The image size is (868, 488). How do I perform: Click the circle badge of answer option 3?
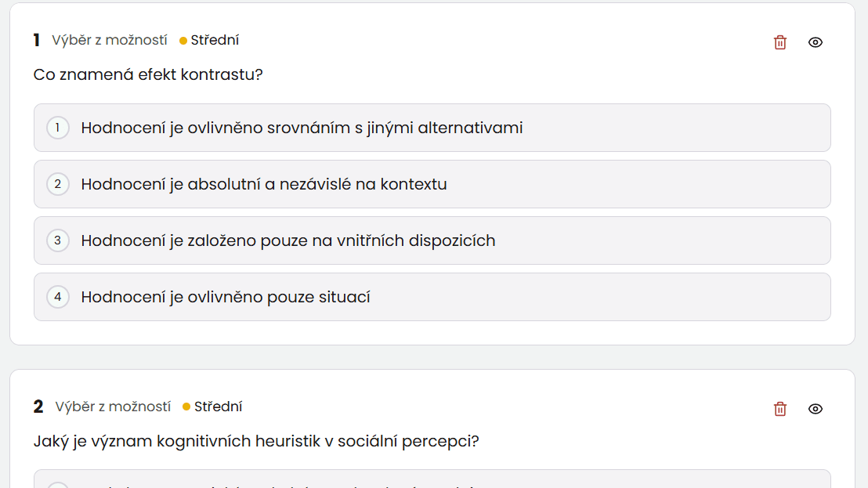[x=58, y=240]
